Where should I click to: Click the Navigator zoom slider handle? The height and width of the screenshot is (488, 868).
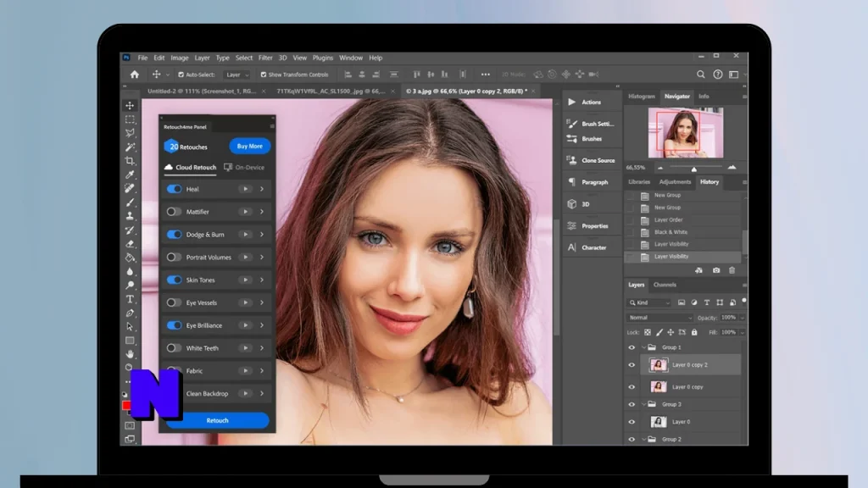coord(693,169)
